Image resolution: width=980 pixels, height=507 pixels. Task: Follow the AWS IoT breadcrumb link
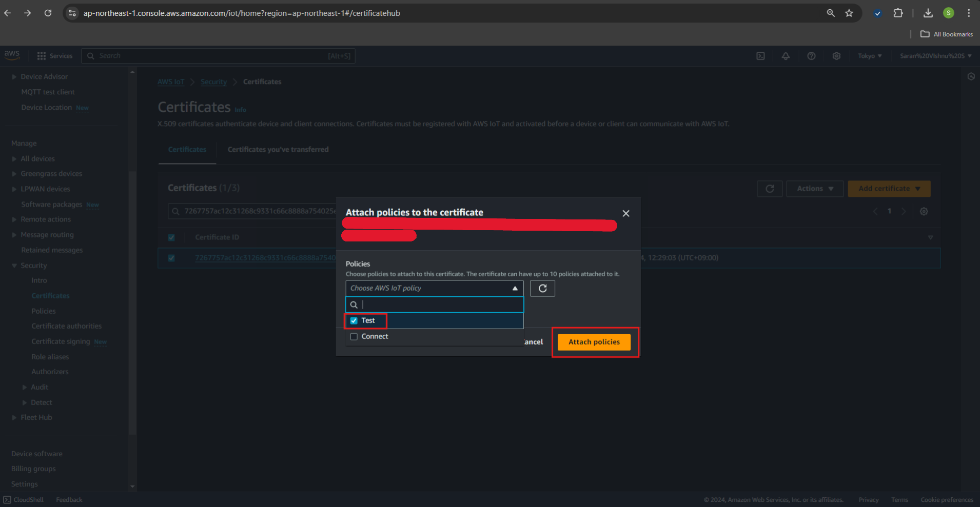coord(171,82)
